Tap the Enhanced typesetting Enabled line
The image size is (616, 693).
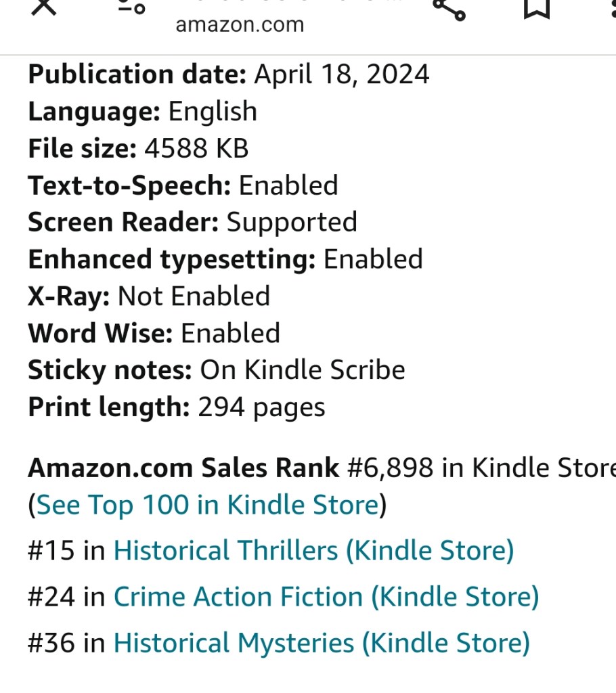coord(225,259)
